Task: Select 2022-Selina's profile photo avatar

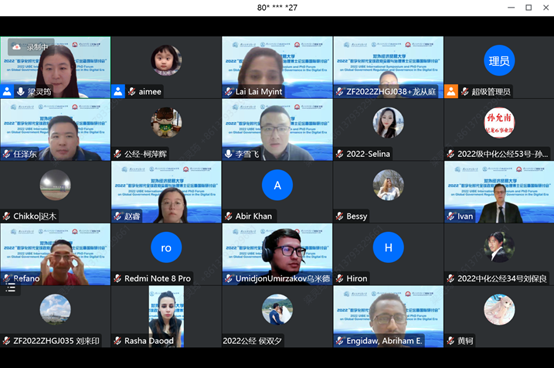Action: point(388,123)
